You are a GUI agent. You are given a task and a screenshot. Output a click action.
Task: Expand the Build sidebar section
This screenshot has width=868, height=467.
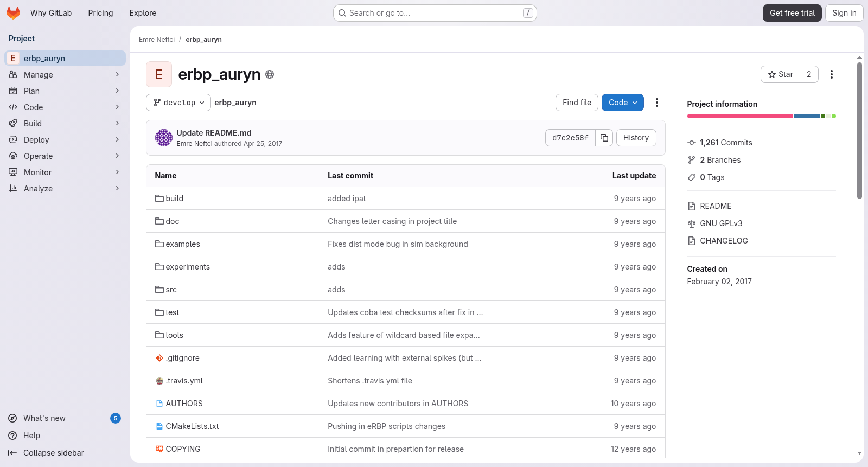click(65, 124)
